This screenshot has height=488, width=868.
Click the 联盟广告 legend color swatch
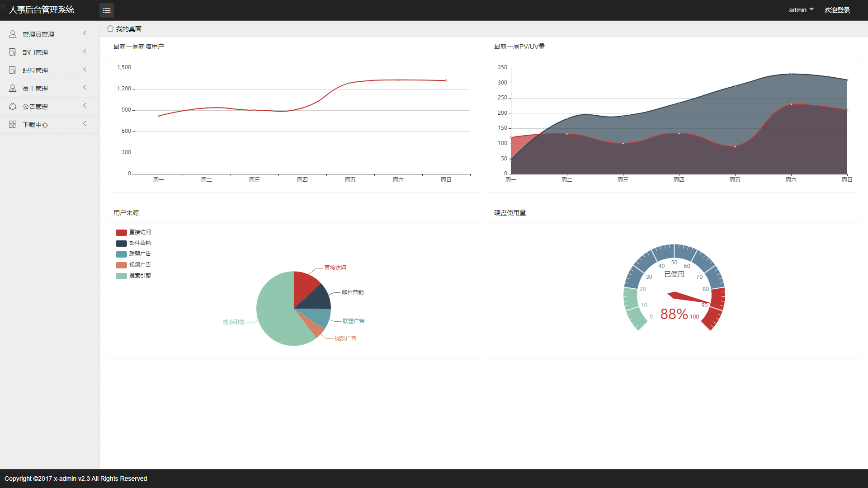tap(121, 254)
